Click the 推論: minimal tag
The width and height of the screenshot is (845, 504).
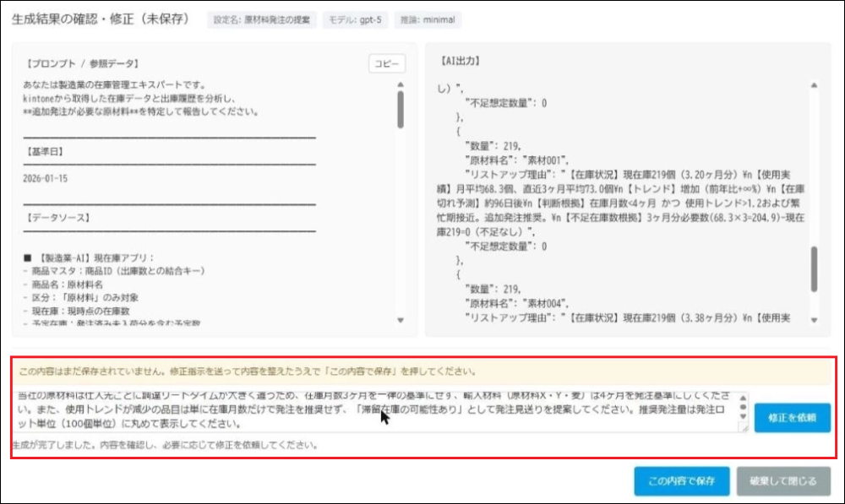coord(428,20)
